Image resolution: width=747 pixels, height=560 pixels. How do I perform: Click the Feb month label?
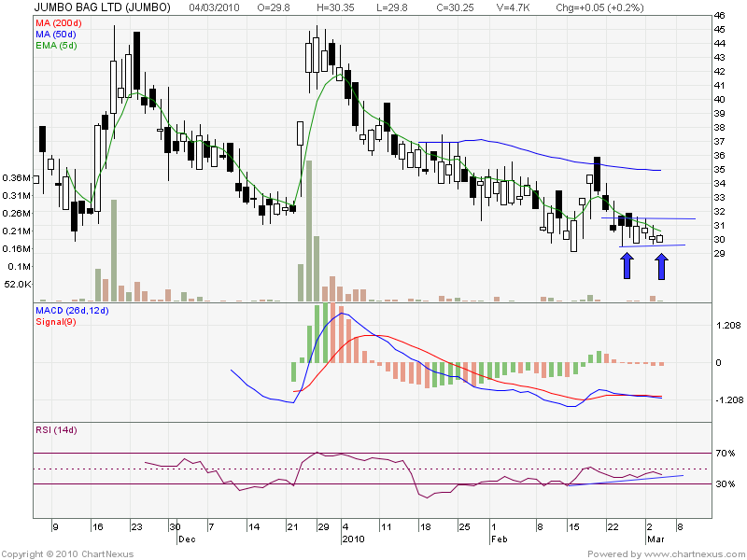(500, 539)
